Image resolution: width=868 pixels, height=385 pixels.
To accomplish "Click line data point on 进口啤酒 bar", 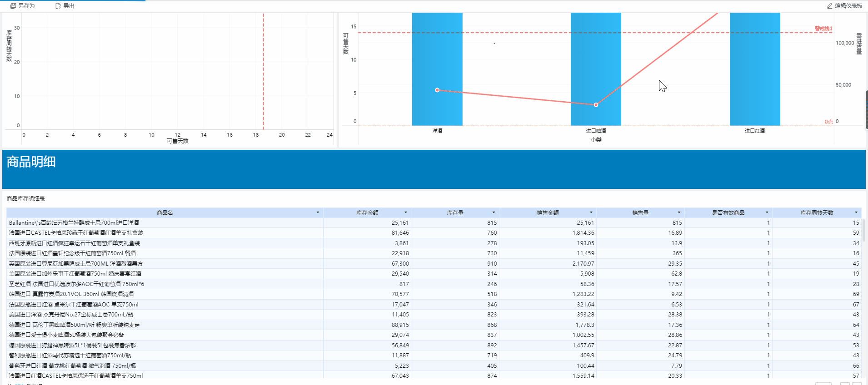I will click(x=596, y=105).
